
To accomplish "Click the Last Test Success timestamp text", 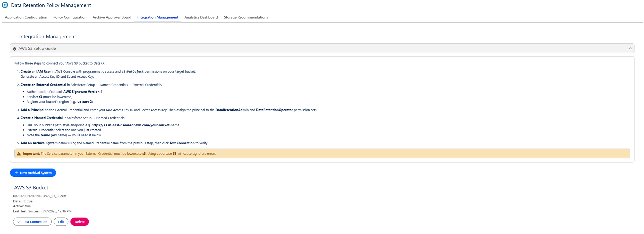I will [50, 211].
